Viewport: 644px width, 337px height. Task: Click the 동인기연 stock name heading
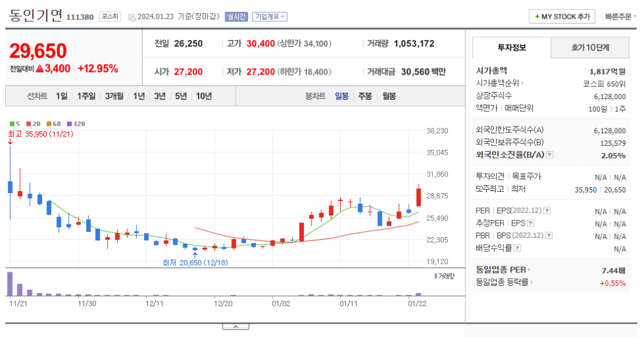pos(36,15)
